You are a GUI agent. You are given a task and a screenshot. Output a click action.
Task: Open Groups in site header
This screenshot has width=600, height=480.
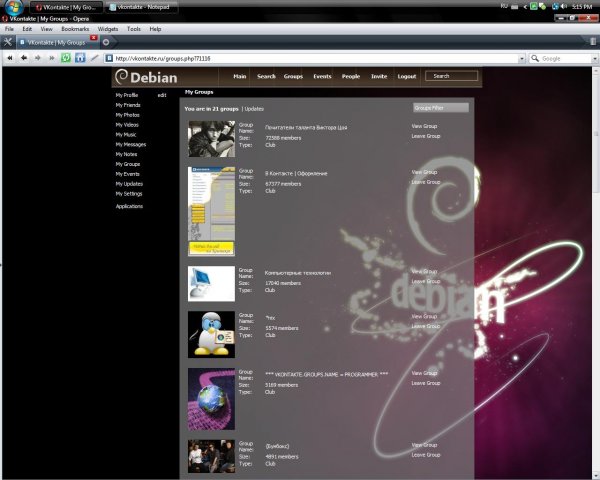[293, 76]
